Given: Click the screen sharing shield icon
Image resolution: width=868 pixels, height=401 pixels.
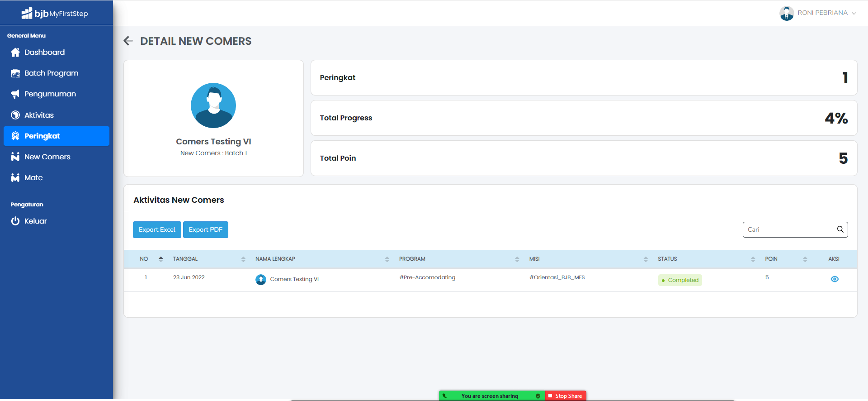Looking at the screenshot, I should click(538, 396).
